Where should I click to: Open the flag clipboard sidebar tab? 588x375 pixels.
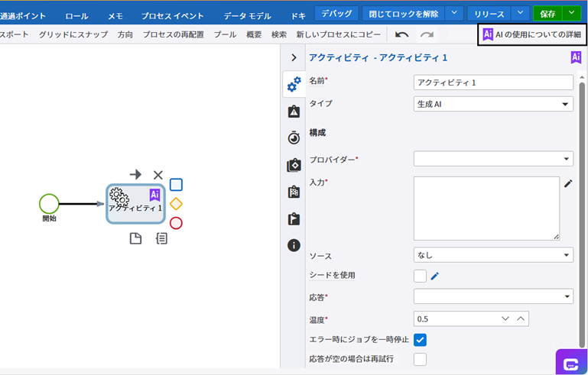pos(294,218)
